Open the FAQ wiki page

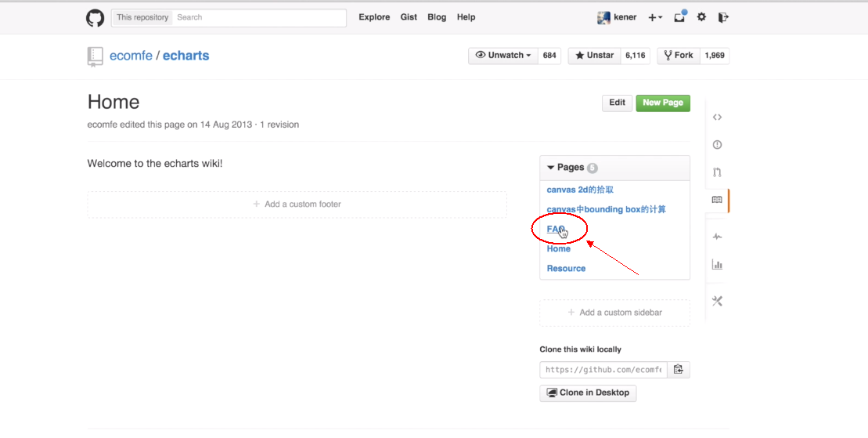pyautogui.click(x=556, y=229)
